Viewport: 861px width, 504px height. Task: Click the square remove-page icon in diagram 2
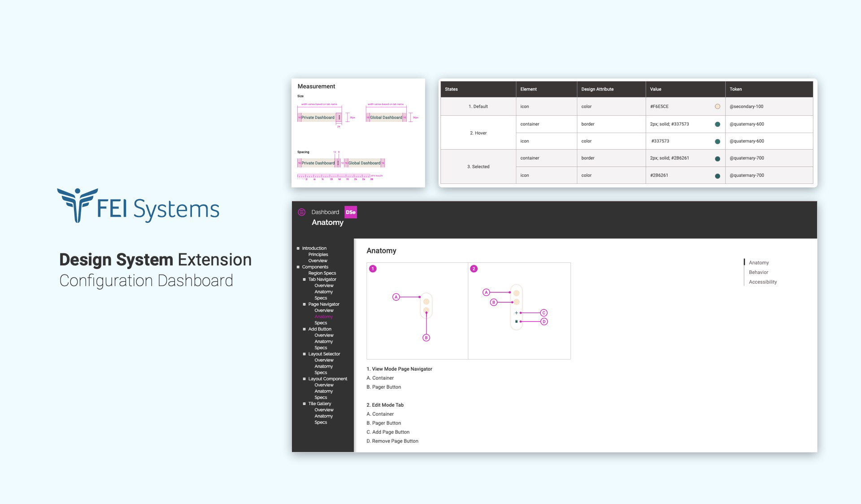[x=517, y=322]
